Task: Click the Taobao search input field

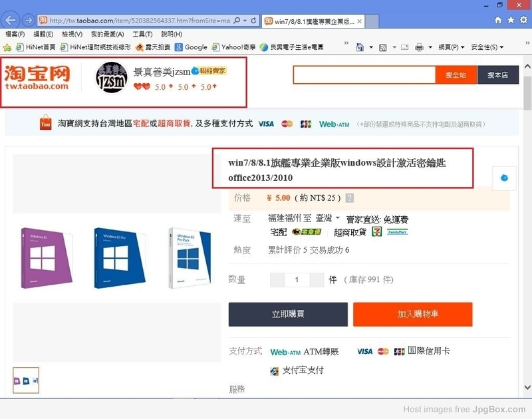Action: coord(364,75)
